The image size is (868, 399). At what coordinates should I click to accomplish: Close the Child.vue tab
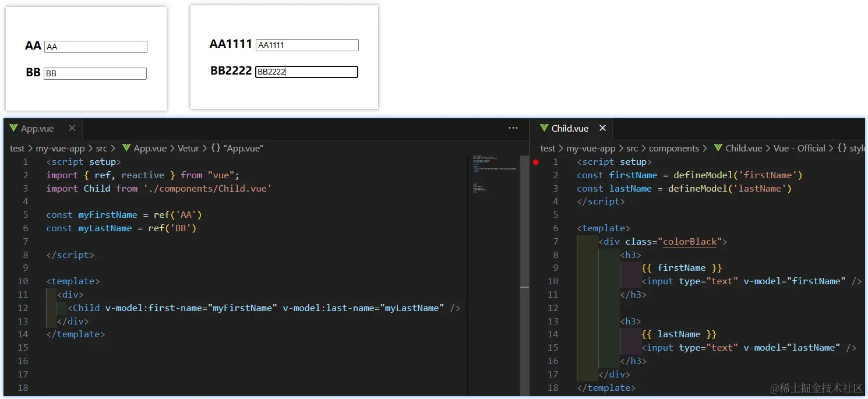point(602,128)
